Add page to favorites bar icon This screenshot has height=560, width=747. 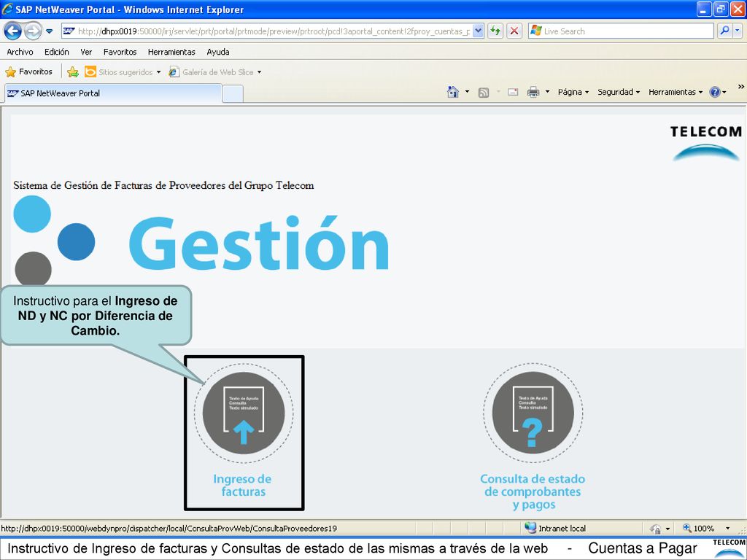point(73,72)
